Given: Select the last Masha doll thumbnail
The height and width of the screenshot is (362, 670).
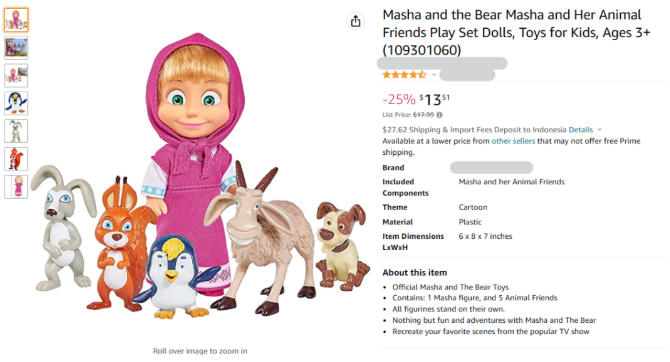Looking at the screenshot, I should coord(16,187).
